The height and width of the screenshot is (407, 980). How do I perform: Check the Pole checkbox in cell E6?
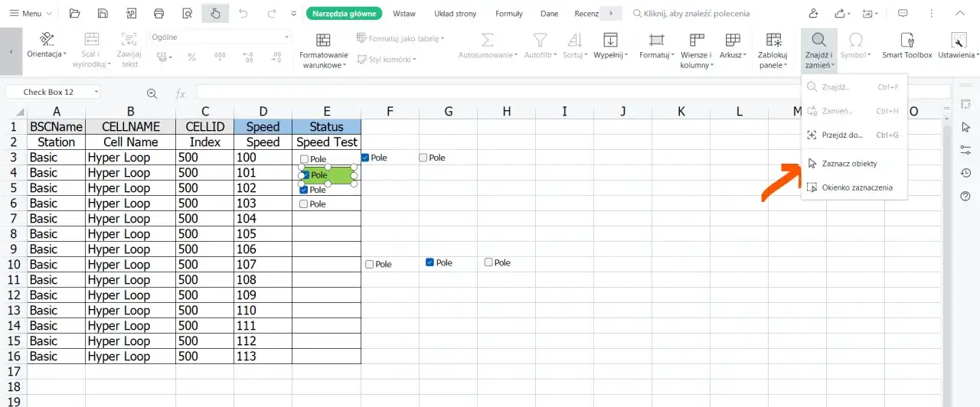click(304, 204)
